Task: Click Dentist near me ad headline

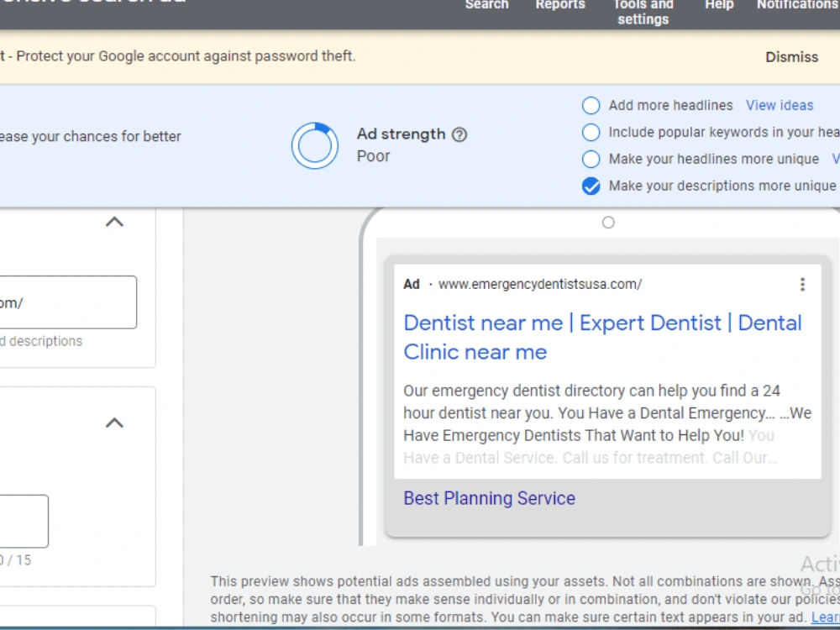Action: tap(602, 338)
